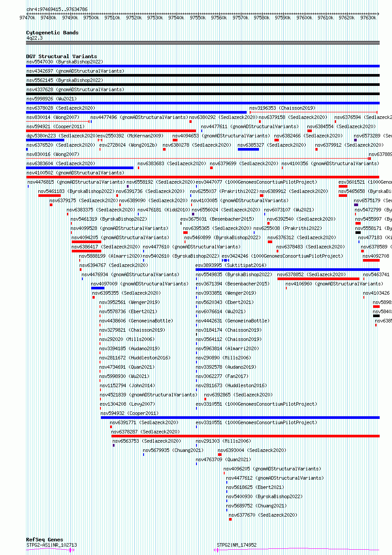
Task: Click variant label nsv4097009
Action: (x=140, y=284)
